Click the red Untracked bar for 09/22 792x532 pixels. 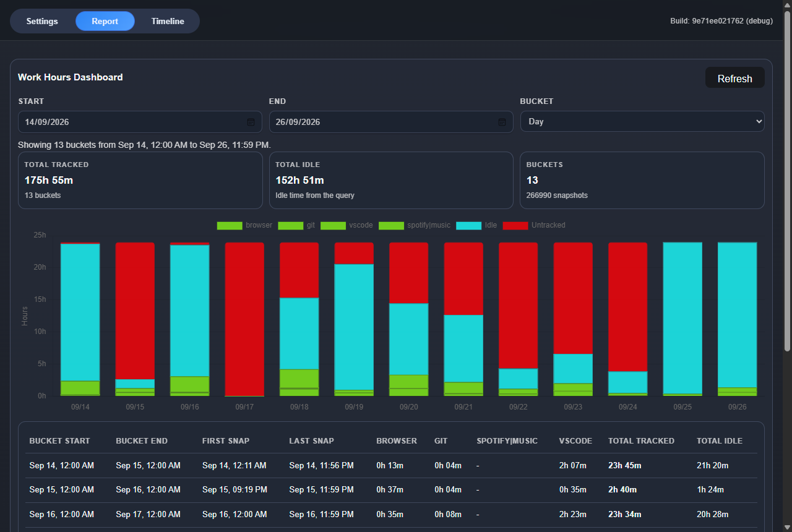519,306
